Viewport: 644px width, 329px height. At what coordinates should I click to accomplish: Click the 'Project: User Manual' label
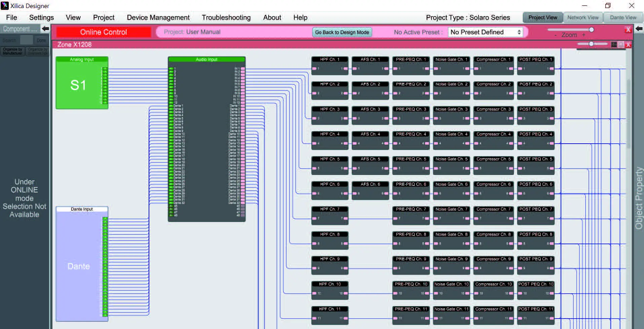[x=192, y=32]
